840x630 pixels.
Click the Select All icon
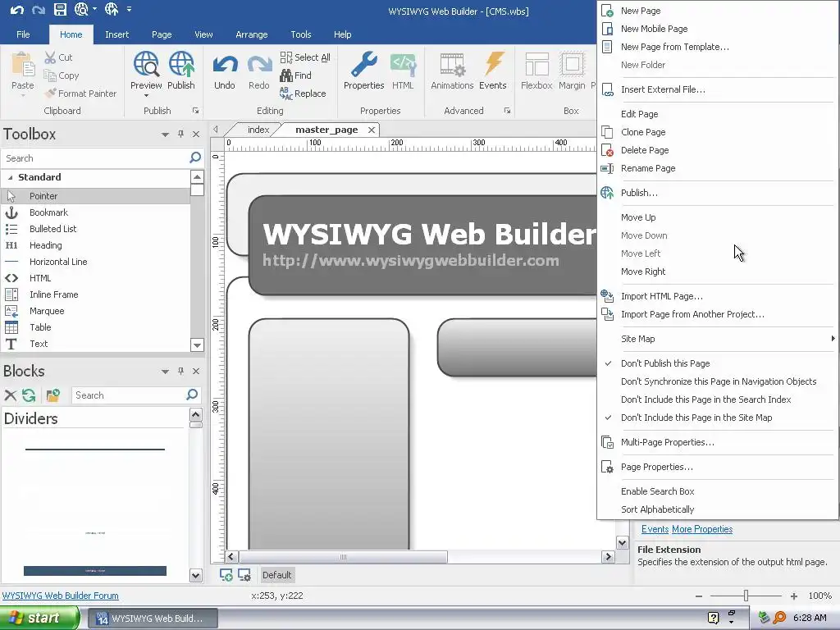point(286,57)
